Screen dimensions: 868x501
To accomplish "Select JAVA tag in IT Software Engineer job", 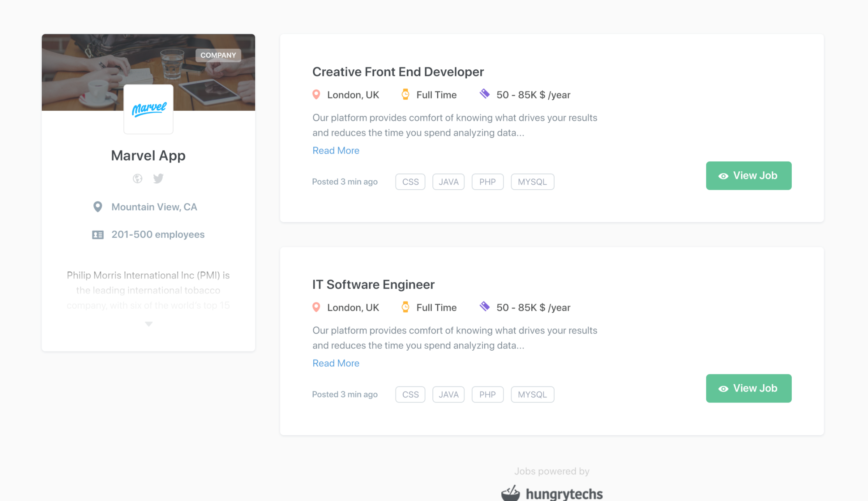I will point(448,395).
